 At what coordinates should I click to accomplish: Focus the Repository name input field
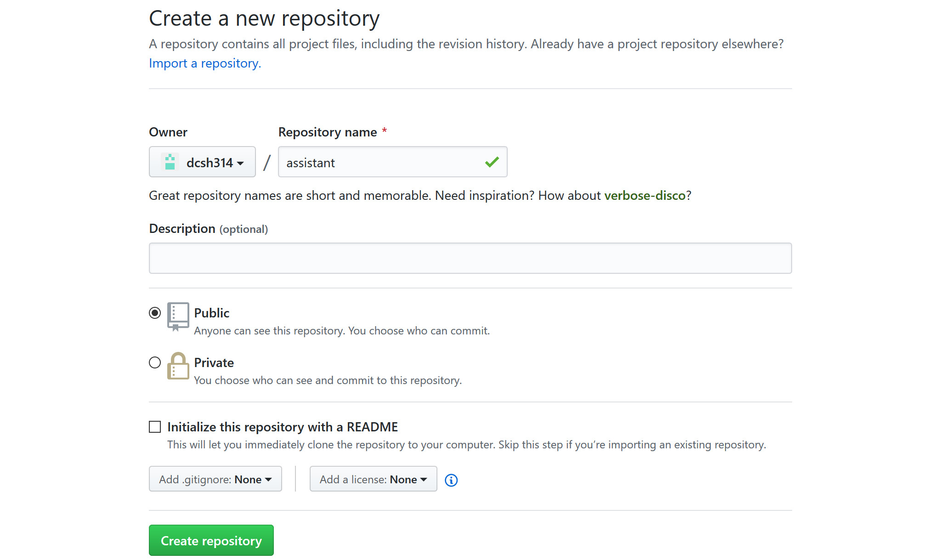click(x=381, y=162)
